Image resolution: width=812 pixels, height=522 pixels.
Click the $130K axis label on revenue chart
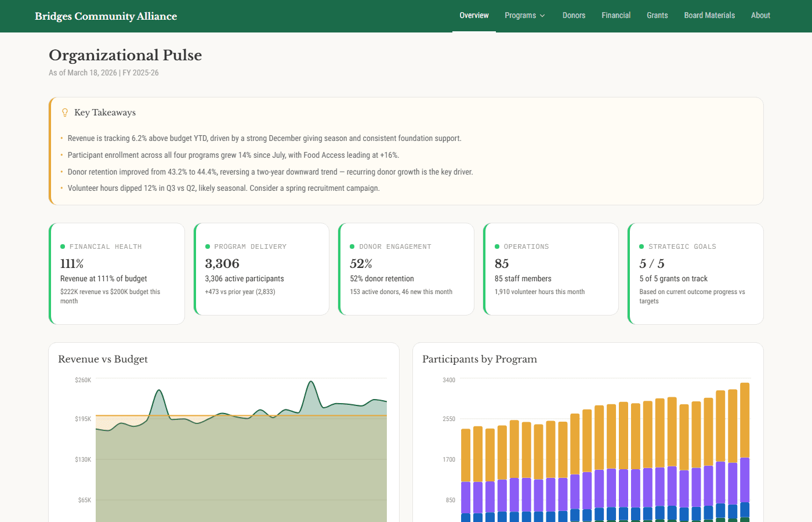pos(83,459)
